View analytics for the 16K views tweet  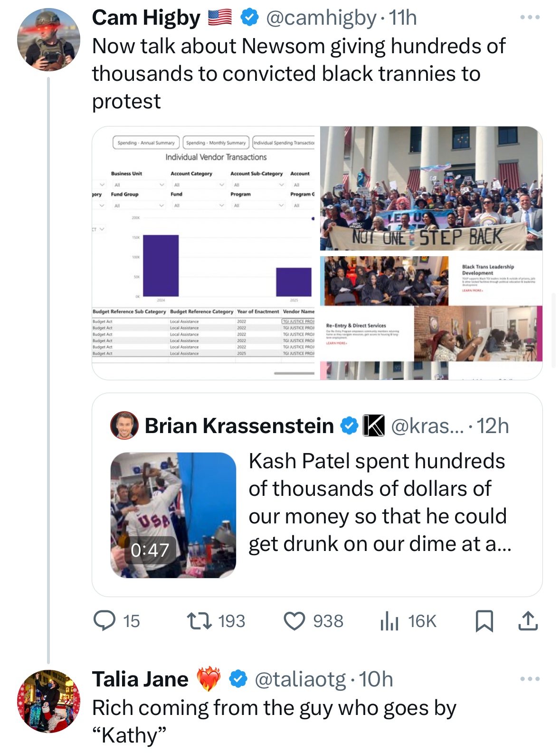click(389, 621)
